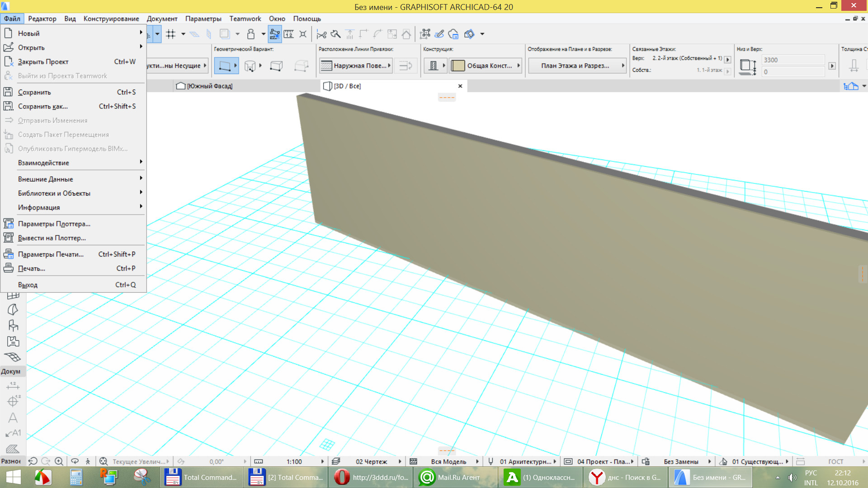Screen dimensions: 868x488
Task: Click the Magic Wand selection icon
Action: pyautogui.click(x=275, y=33)
